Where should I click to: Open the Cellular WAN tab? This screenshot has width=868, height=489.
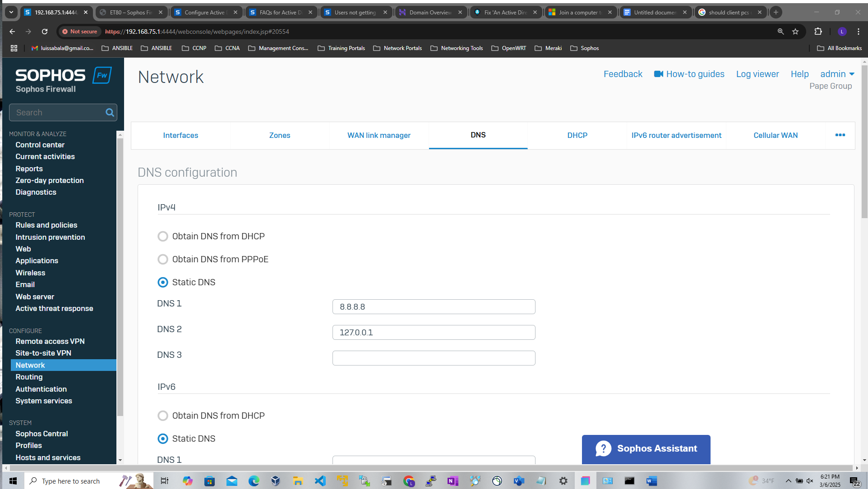click(776, 135)
